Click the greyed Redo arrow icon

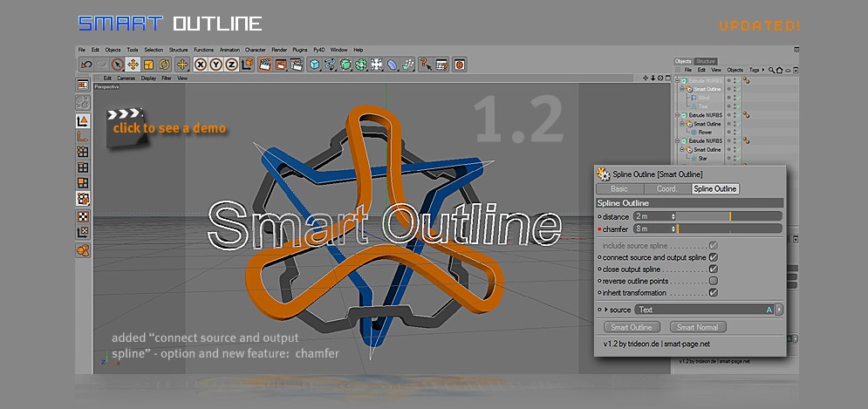point(101,65)
